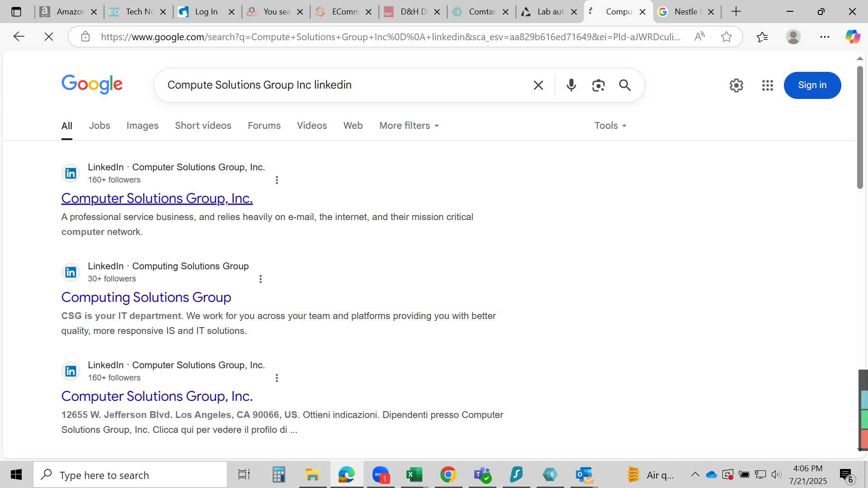Screen dimensions: 868x488
Task: Switch to the Forums results tab
Action: pos(264,126)
